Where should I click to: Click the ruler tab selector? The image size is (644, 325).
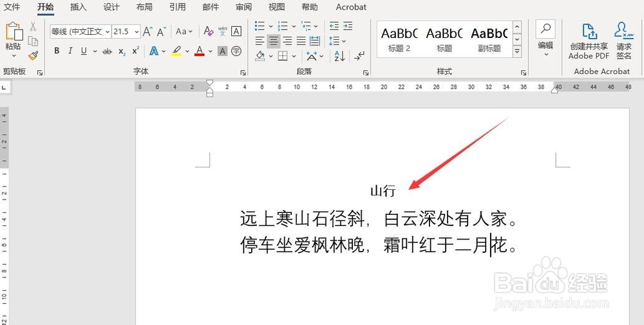(4, 88)
